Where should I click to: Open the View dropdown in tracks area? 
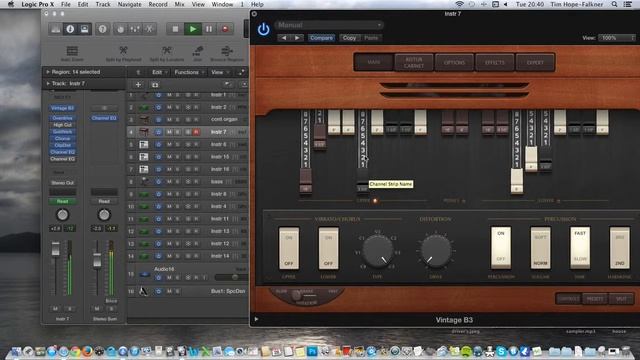point(219,72)
